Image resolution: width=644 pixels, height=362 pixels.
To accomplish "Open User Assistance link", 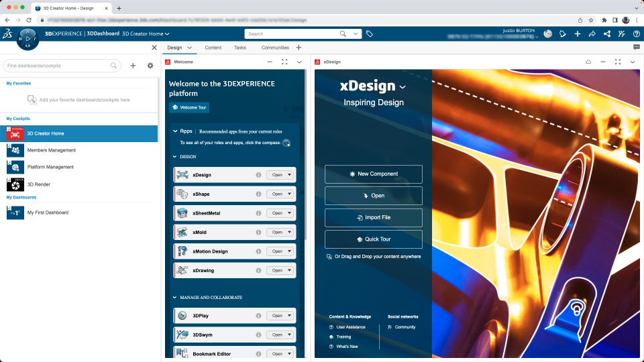I will (x=351, y=327).
